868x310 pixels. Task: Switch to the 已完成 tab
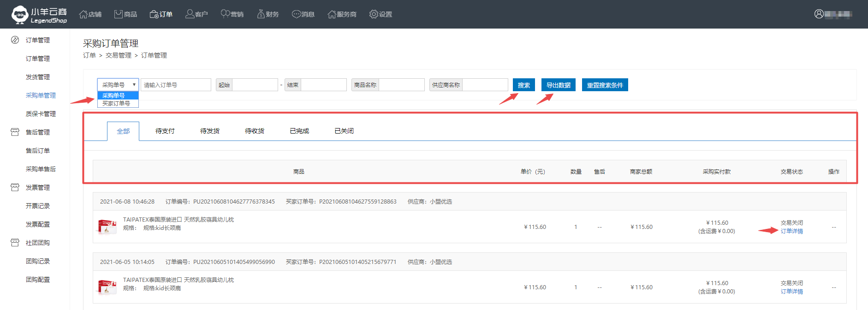[x=299, y=131]
